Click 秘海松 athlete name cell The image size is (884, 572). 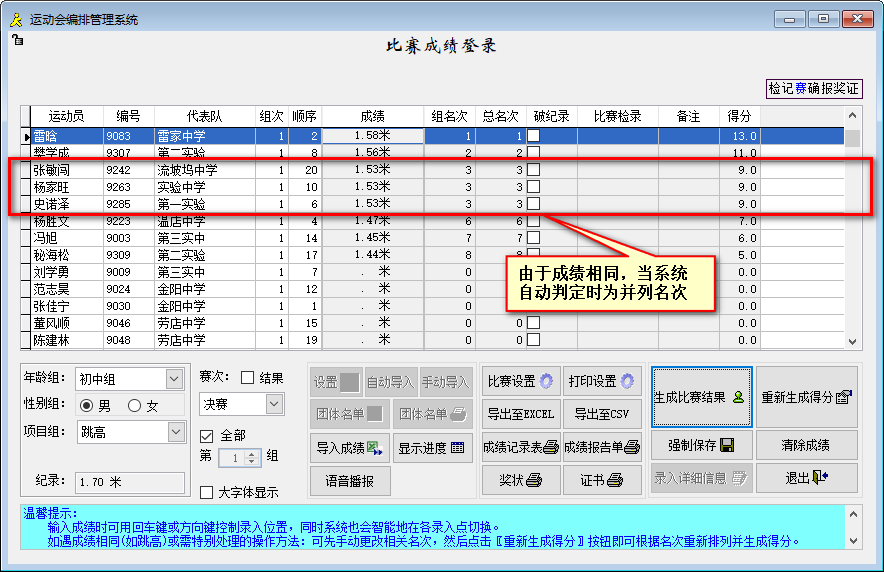coord(67,255)
